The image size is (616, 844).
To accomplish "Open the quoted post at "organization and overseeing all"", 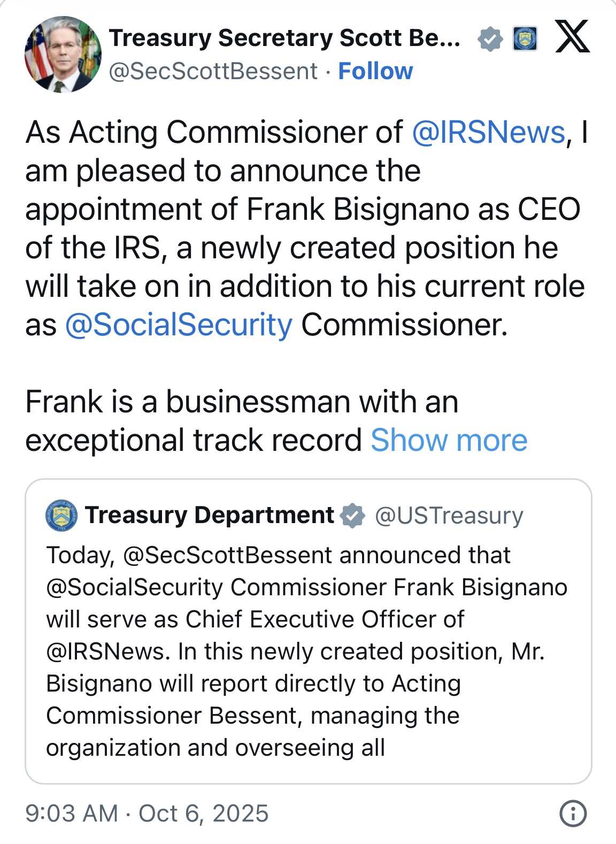I will click(215, 748).
